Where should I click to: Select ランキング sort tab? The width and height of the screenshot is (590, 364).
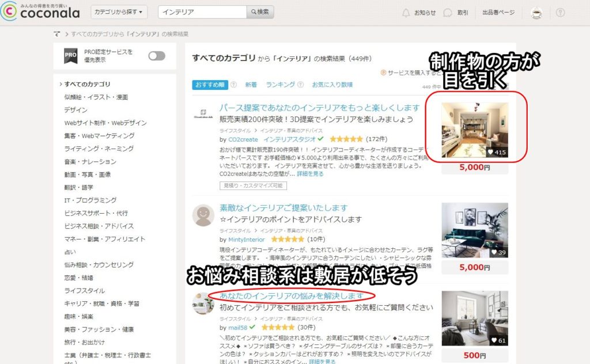pos(281,85)
